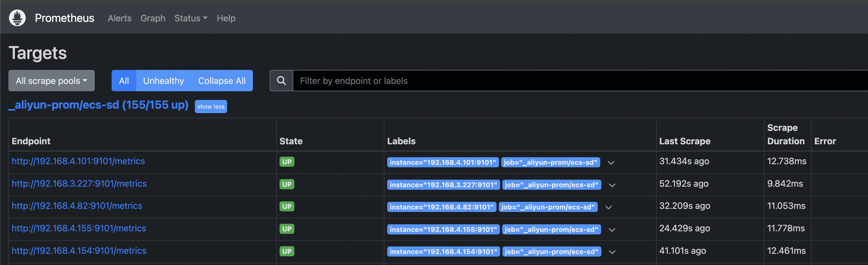868x265 pixels.
Task: Click the _aliyun-prom/ecs-sd pool heading link
Action: pyautogui.click(x=98, y=105)
